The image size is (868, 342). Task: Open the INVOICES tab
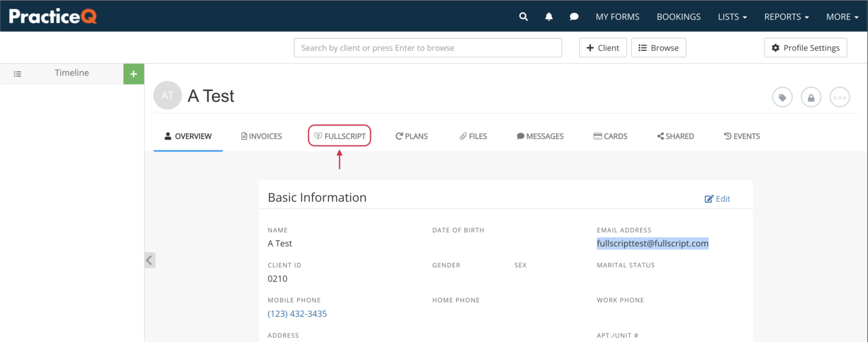[x=261, y=136]
